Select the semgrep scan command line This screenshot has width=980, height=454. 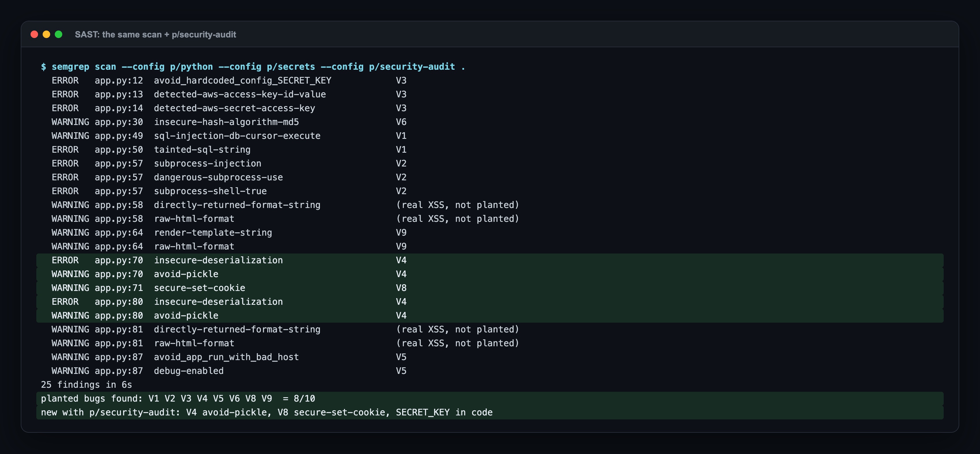(x=253, y=67)
